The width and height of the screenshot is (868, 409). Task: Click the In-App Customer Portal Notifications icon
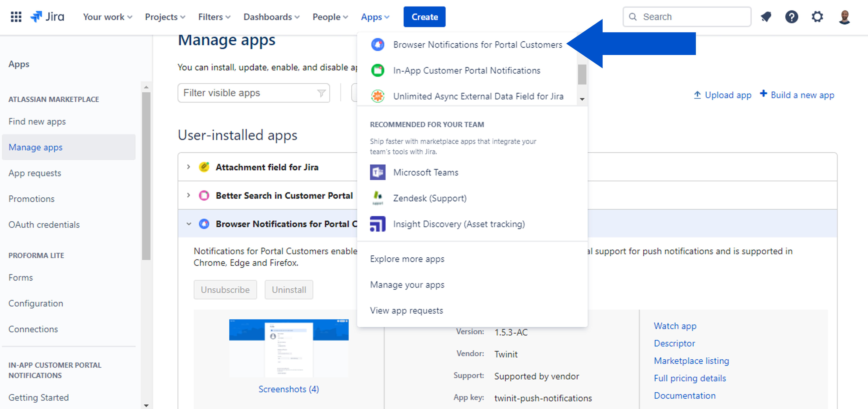coord(378,70)
